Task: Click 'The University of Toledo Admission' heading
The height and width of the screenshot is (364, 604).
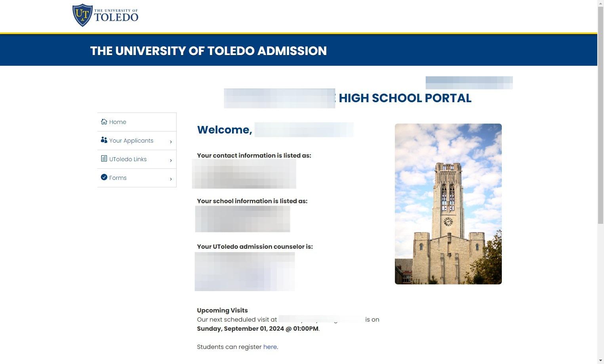Action: pyautogui.click(x=208, y=51)
